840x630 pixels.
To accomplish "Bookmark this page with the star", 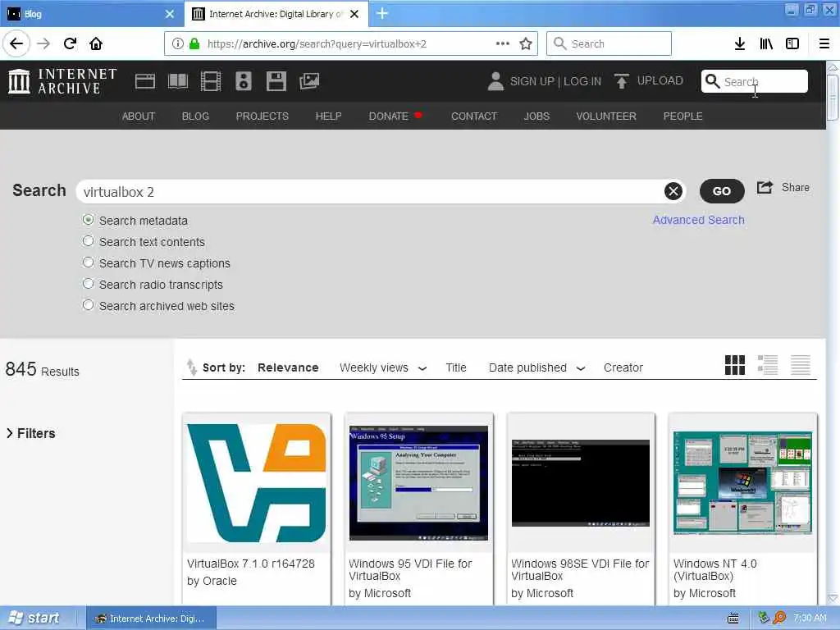I will point(526,44).
